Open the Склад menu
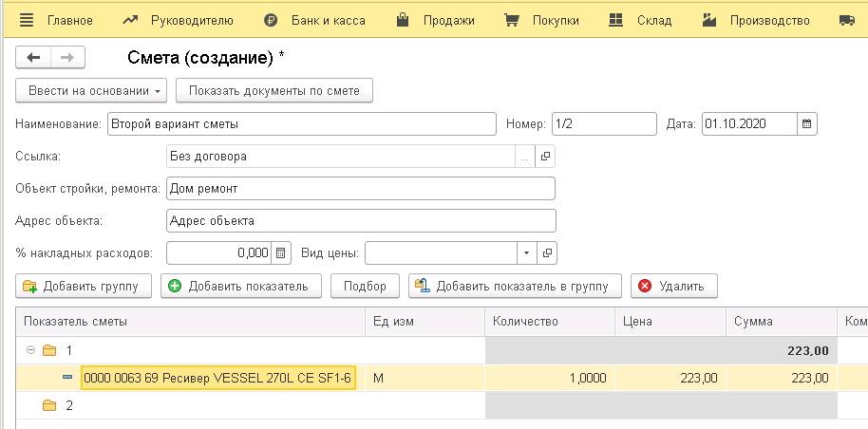Viewport: 868px width, 429px height. click(654, 21)
